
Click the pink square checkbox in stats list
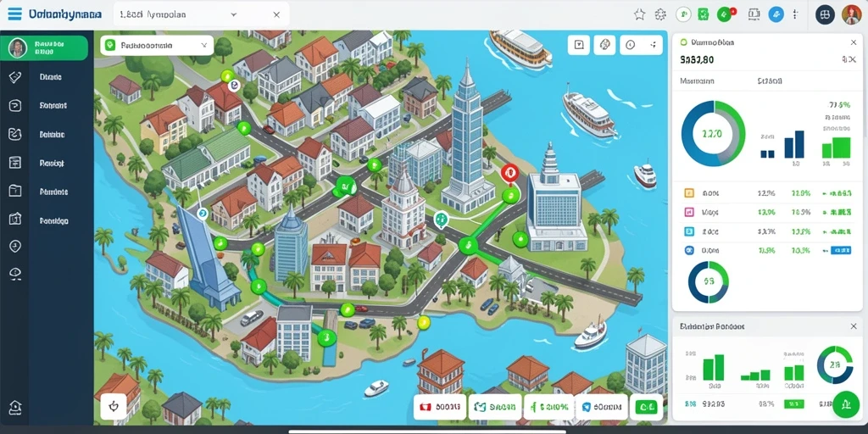tap(689, 212)
